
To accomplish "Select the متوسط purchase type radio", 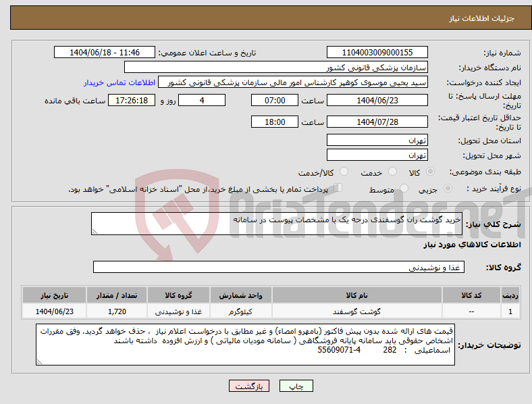I will (404, 188).
